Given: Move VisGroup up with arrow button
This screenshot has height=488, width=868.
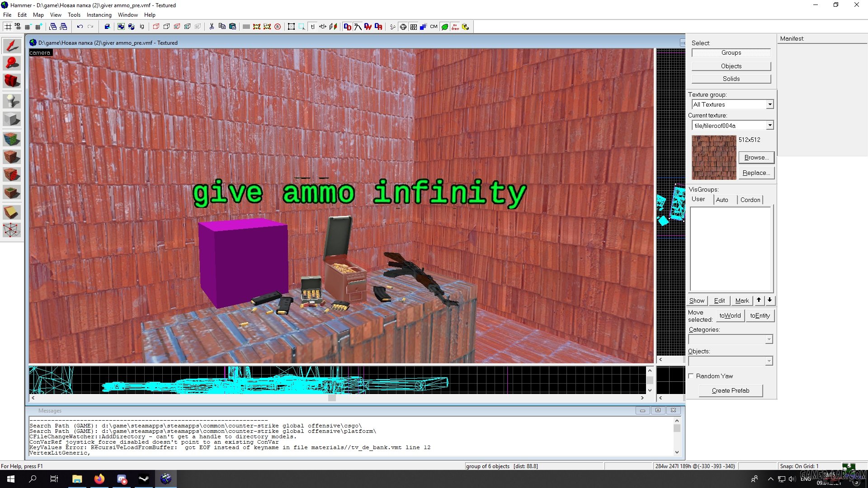Looking at the screenshot, I should coord(759,300).
